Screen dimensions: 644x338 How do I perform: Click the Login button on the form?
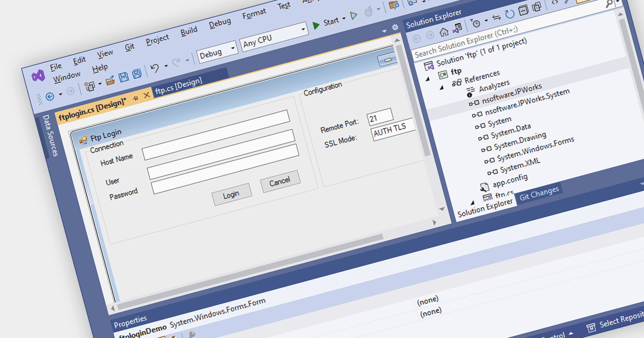tap(231, 194)
